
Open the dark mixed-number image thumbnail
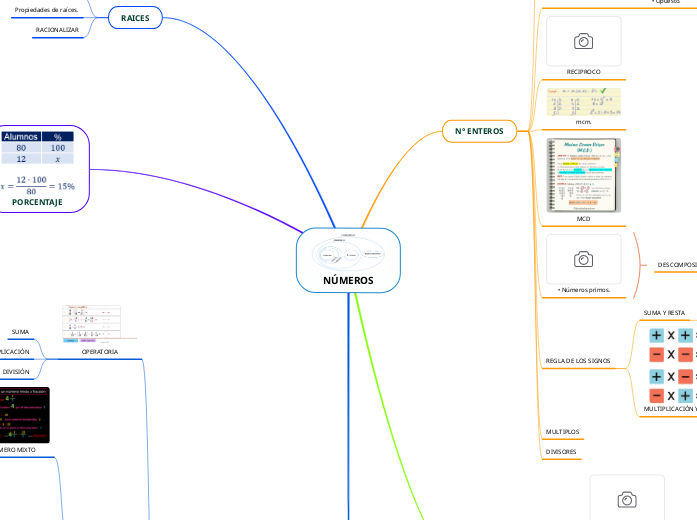23,414
